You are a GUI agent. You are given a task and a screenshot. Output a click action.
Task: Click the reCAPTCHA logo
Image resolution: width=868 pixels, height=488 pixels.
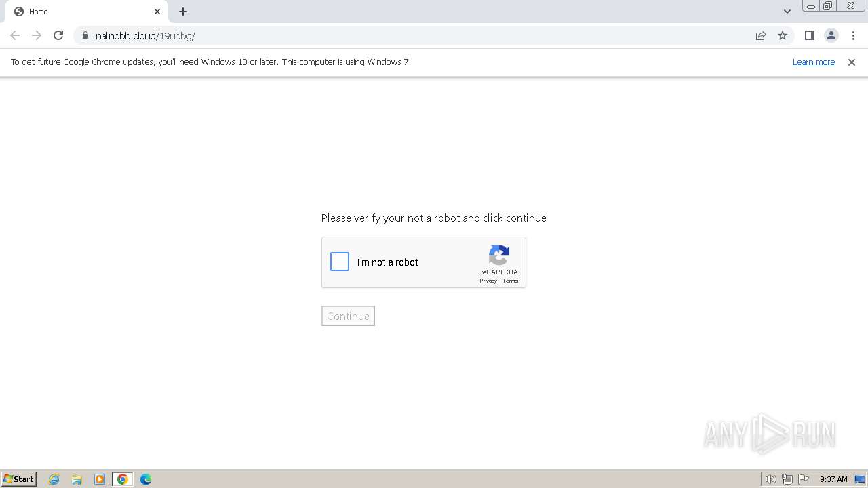click(499, 256)
